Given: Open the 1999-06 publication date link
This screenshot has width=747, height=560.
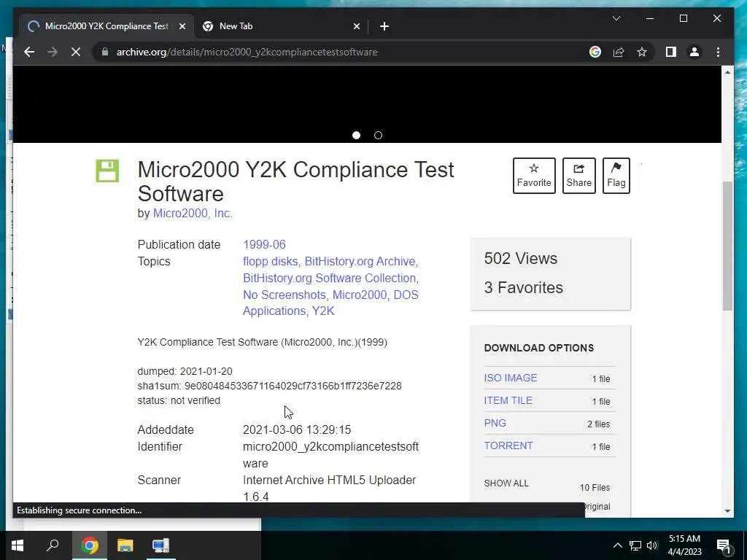Looking at the screenshot, I should click(x=264, y=244).
